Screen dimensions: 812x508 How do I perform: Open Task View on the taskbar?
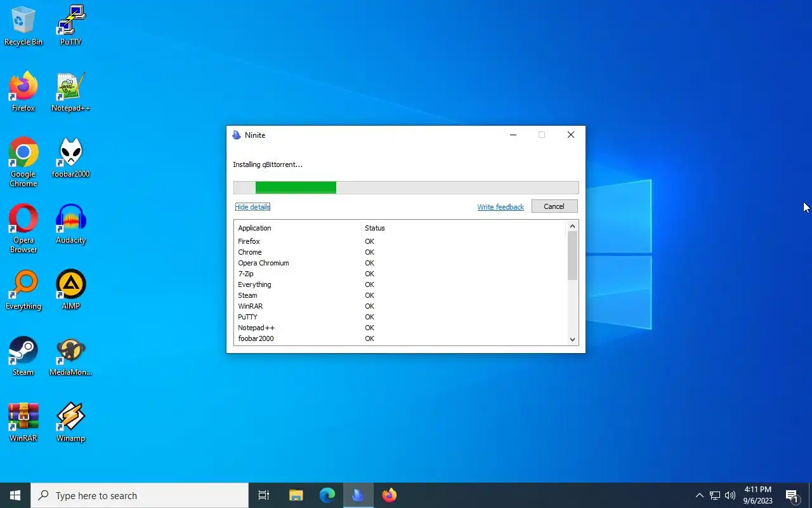pyautogui.click(x=264, y=495)
